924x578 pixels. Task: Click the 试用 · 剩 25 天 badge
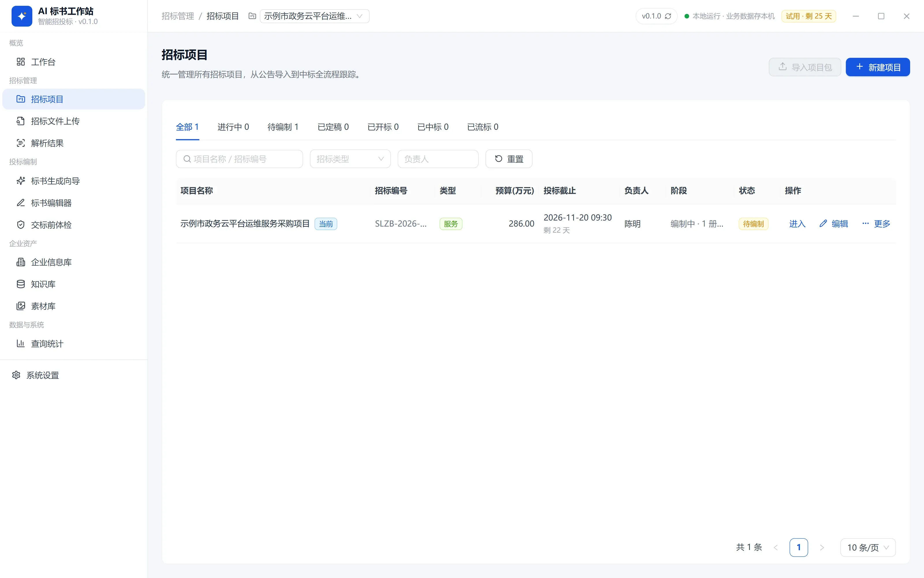point(809,16)
